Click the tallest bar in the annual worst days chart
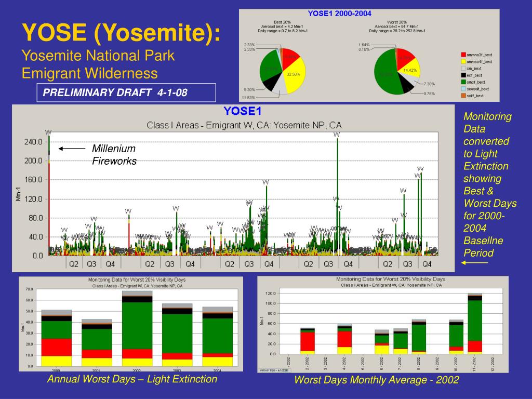 click(137, 328)
